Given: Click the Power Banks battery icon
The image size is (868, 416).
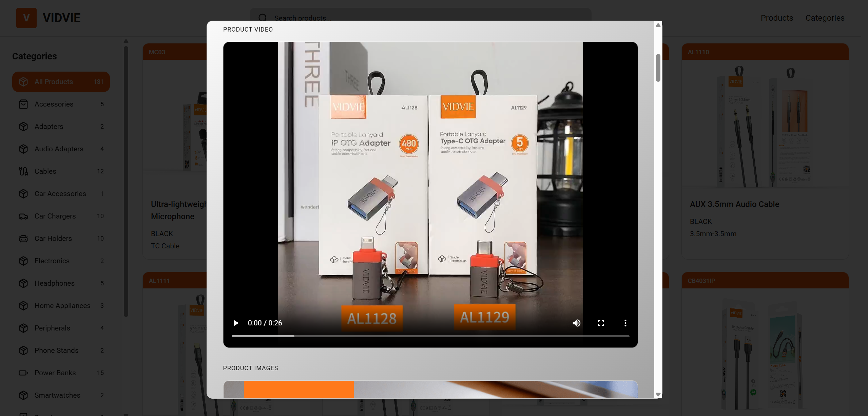Looking at the screenshot, I should click(23, 373).
